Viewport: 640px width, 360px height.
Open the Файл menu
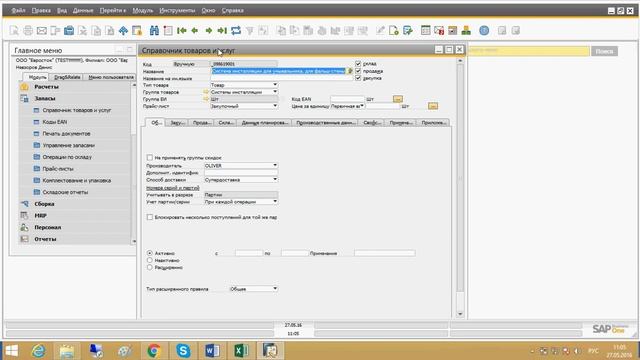pyautogui.click(x=18, y=11)
